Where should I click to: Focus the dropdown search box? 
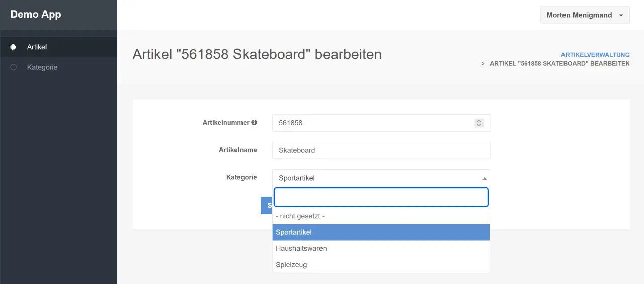pos(381,198)
